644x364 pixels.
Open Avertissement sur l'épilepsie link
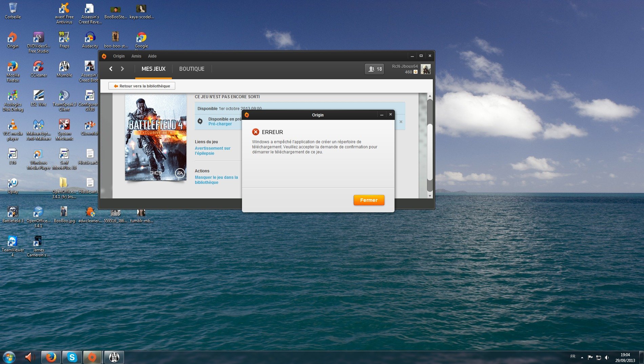coord(213,151)
